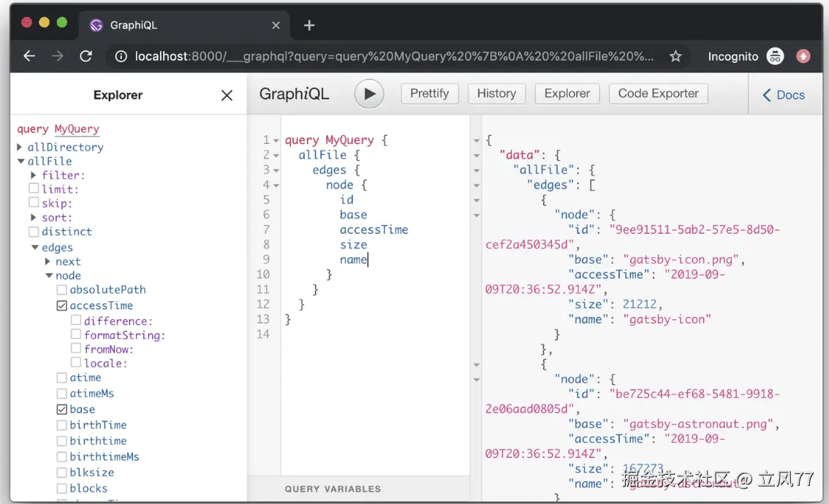Run the query with the play button
This screenshot has width=829, height=504.
tap(369, 94)
